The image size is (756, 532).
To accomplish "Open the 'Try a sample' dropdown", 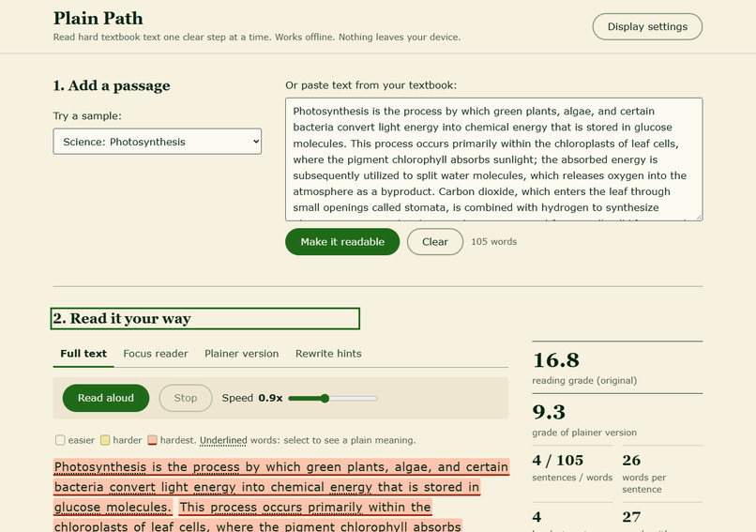I will point(158,142).
